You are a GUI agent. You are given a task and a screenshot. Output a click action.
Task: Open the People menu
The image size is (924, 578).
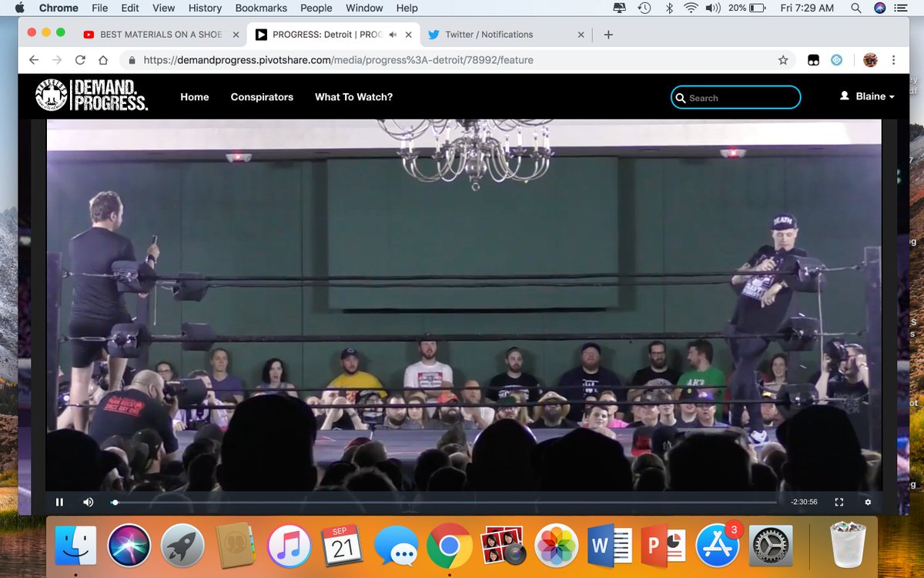pyautogui.click(x=316, y=8)
